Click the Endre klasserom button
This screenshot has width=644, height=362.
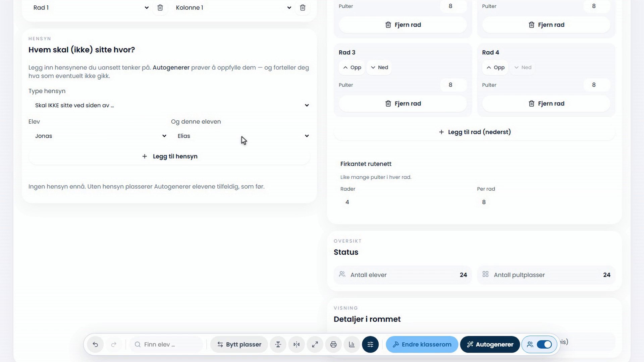422,344
